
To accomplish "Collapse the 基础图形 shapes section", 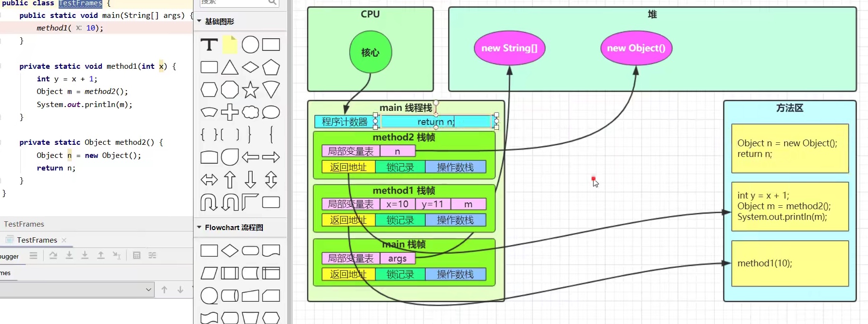I will 199,21.
